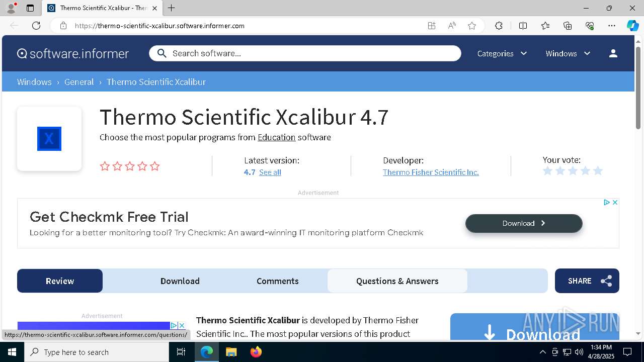Image resolution: width=644 pixels, height=362 pixels.
Task: Click the SHARE button
Action: click(587, 281)
